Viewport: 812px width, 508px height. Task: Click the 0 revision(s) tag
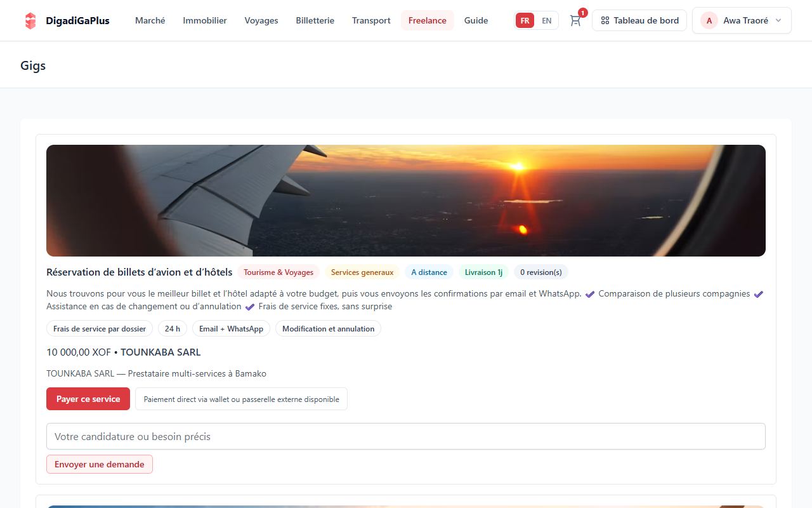click(x=541, y=272)
